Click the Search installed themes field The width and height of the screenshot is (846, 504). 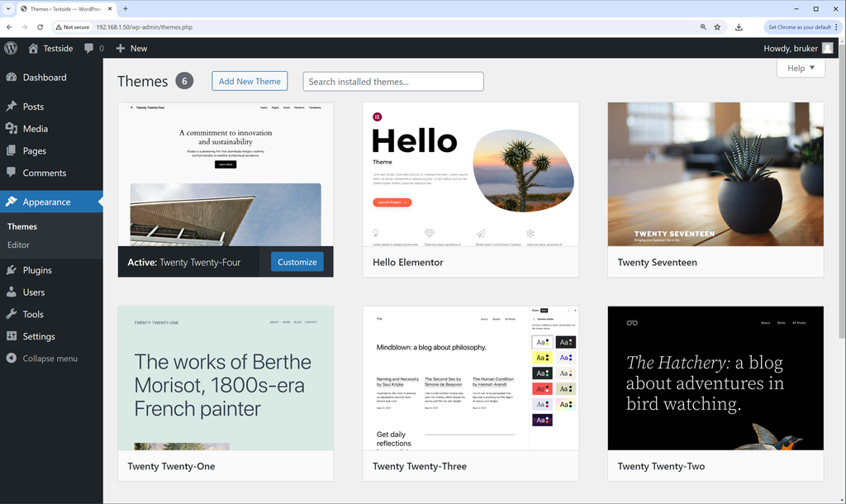(x=392, y=82)
